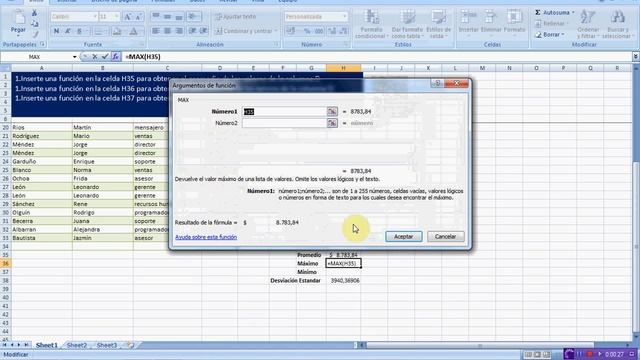
Task: Expand the Name Box dropdown arrow
Action: point(74,57)
